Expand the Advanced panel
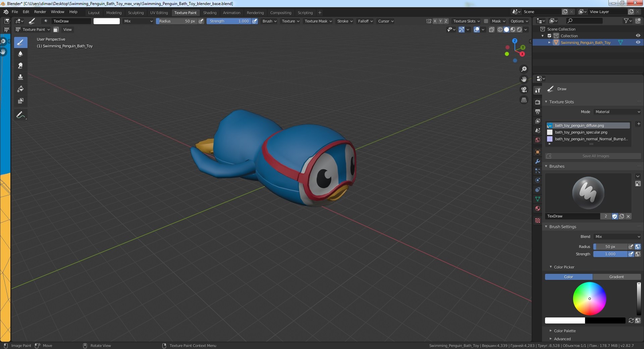 (x=562, y=339)
